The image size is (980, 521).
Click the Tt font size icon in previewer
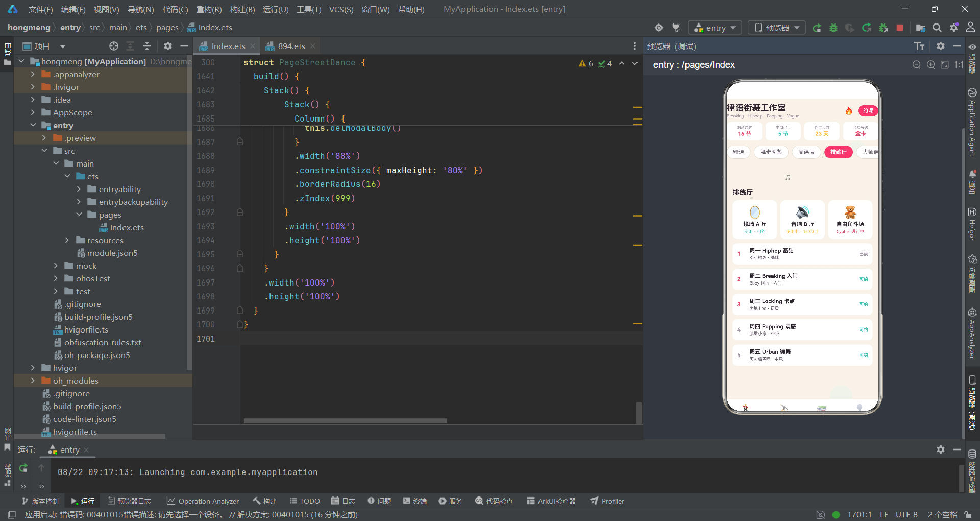(x=919, y=46)
